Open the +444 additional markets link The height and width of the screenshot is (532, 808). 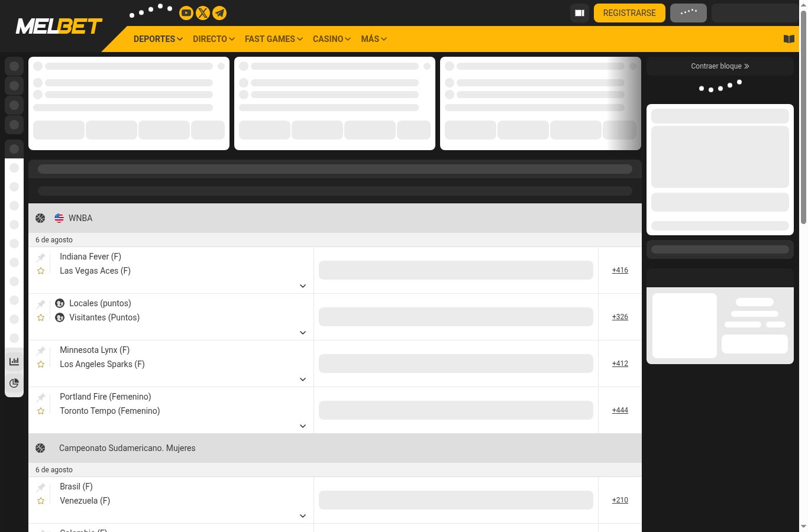620,410
